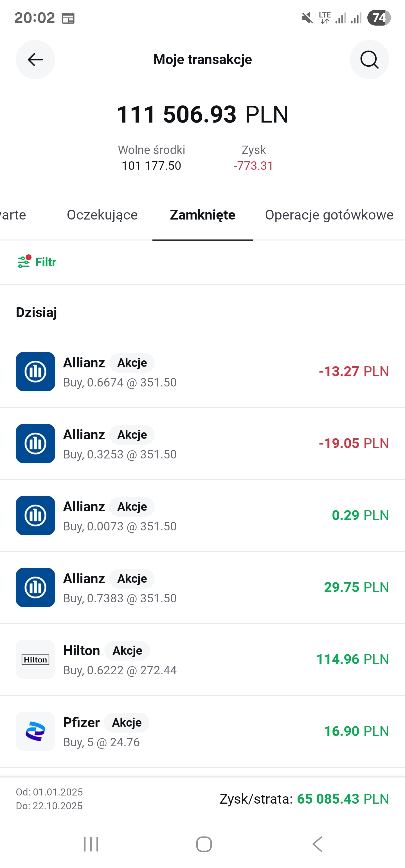Open the Filtr filter icon

pos(24,262)
